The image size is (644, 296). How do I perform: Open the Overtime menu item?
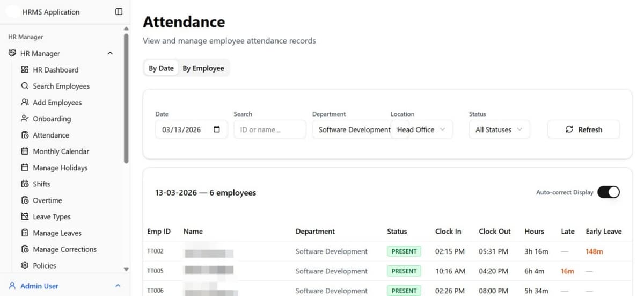tap(47, 200)
